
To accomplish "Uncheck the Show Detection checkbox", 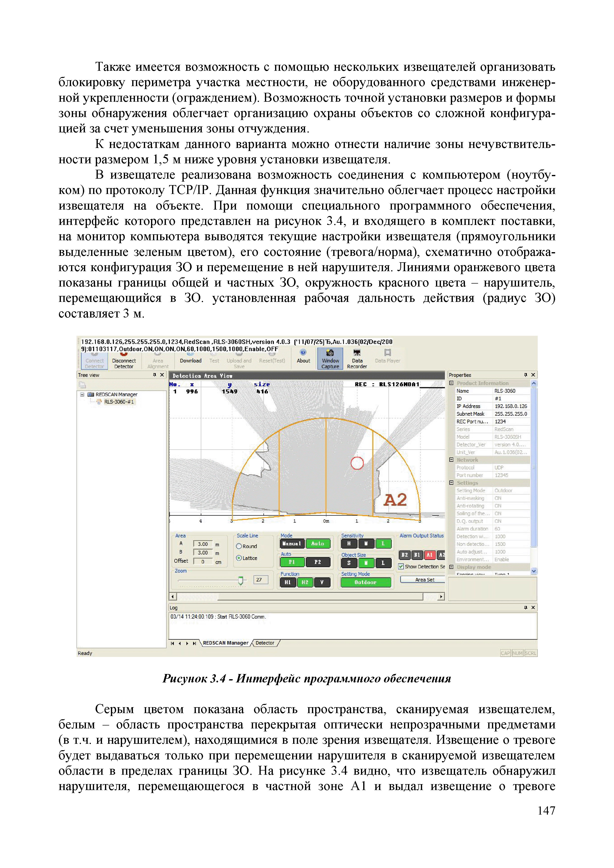I will [401, 567].
